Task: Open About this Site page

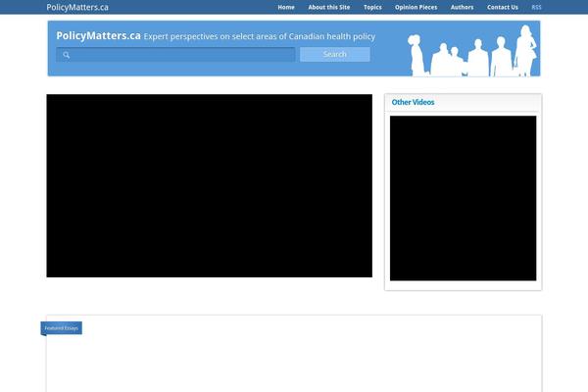Action: pos(329,7)
